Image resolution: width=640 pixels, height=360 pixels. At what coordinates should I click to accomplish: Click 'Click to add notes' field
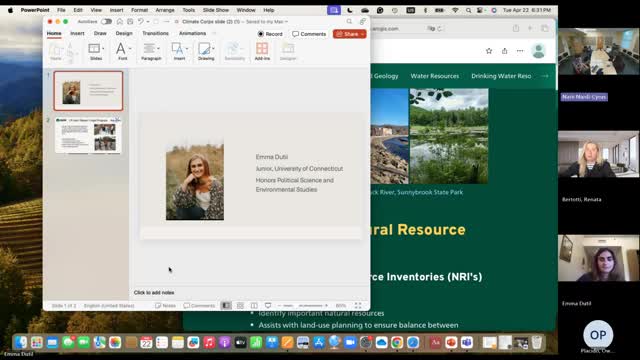(x=154, y=293)
